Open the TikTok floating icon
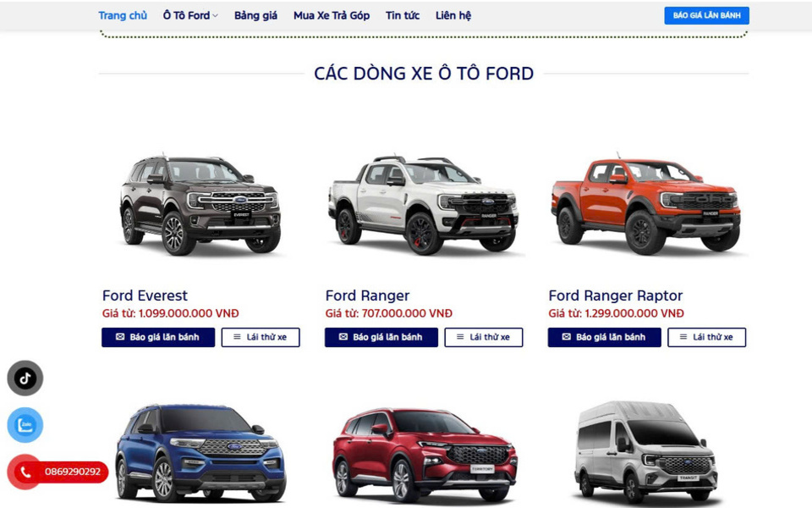812x508 pixels. click(25, 378)
